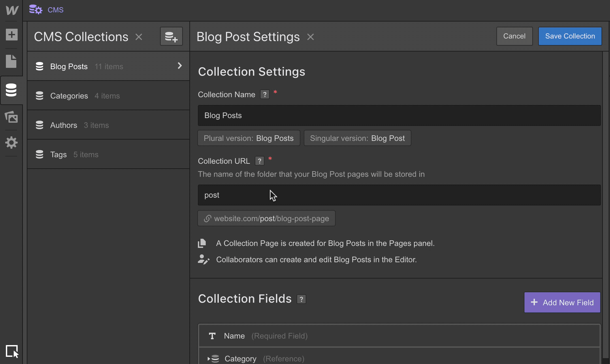This screenshot has width=610, height=364.
Task: Open the Add Elements panel plus icon
Action: point(11,35)
